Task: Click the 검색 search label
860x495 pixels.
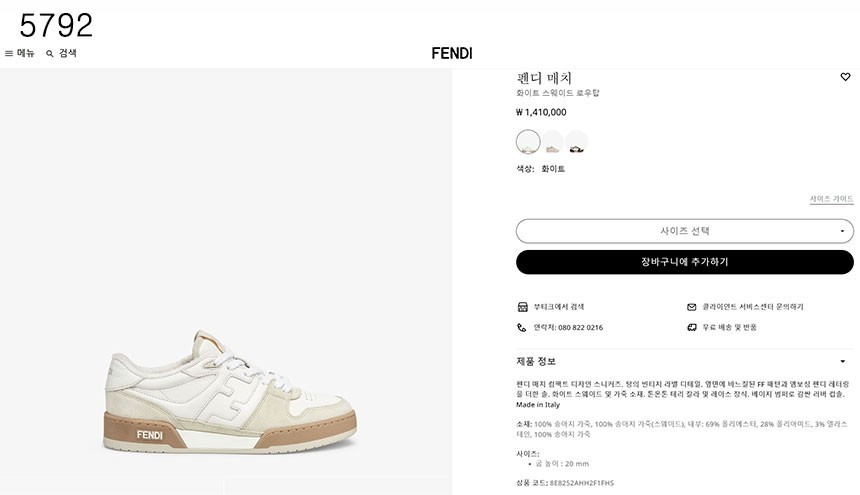Action: pyautogui.click(x=68, y=53)
